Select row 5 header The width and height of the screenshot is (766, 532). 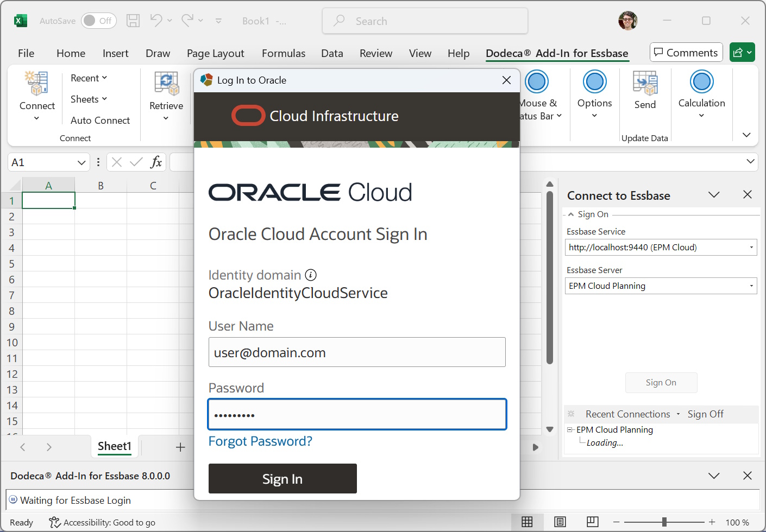click(x=11, y=264)
